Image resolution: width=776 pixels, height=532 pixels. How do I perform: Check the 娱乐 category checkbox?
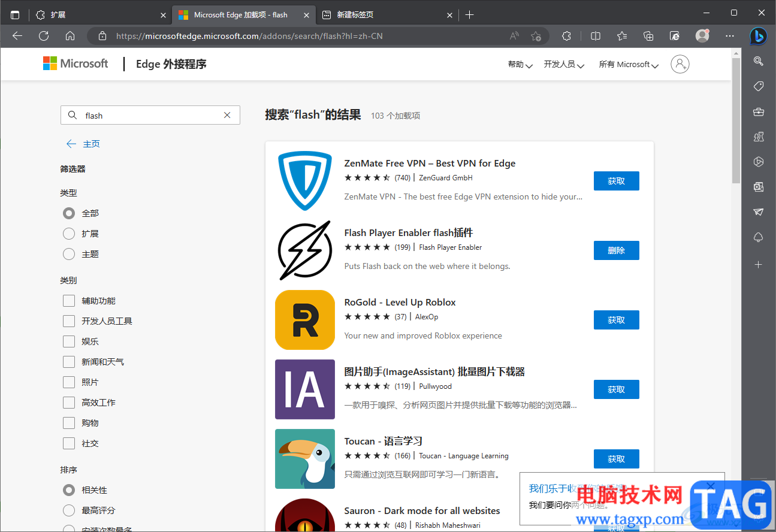(69, 341)
